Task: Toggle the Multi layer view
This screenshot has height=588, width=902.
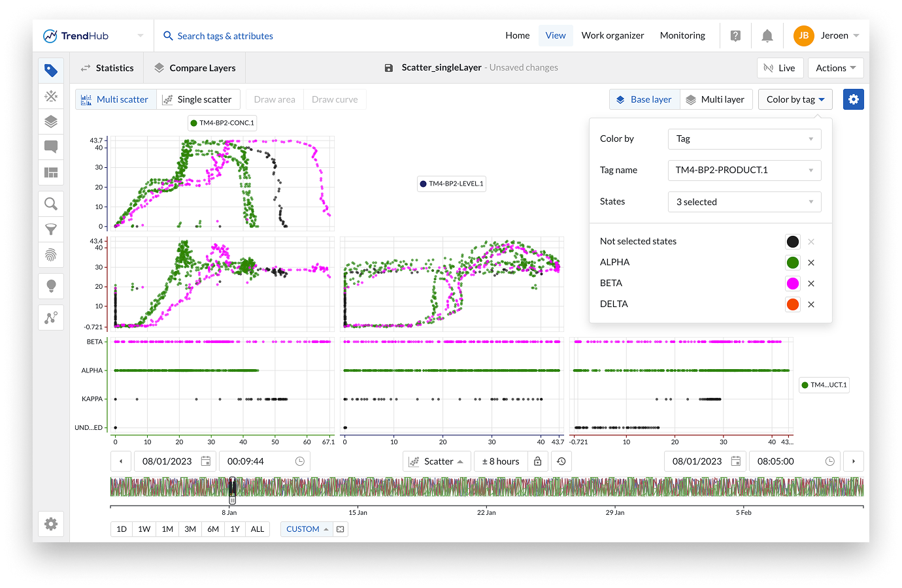Action: coord(716,99)
